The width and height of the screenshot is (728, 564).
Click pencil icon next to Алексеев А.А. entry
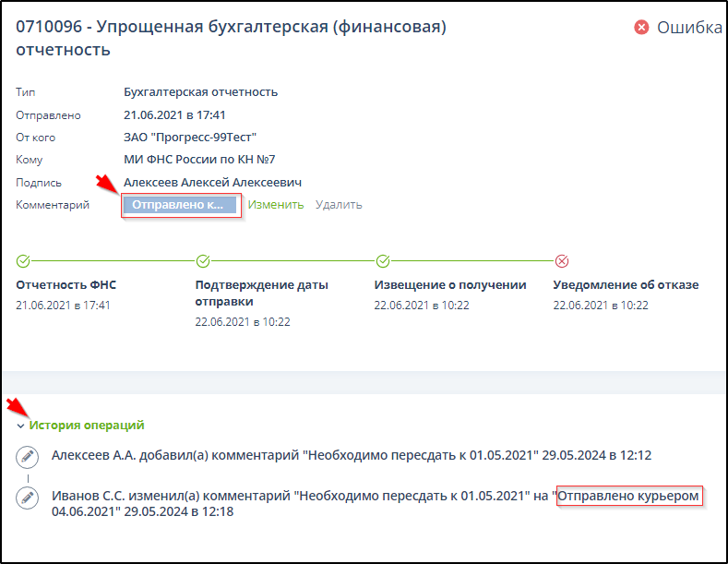click(28, 456)
